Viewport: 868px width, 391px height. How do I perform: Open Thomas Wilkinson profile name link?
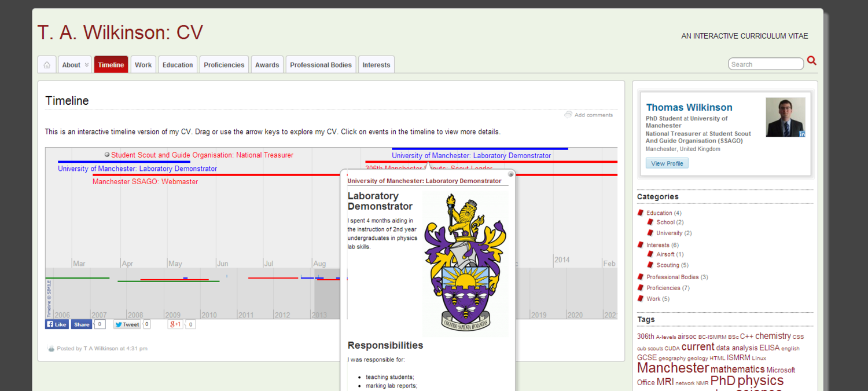click(x=689, y=107)
